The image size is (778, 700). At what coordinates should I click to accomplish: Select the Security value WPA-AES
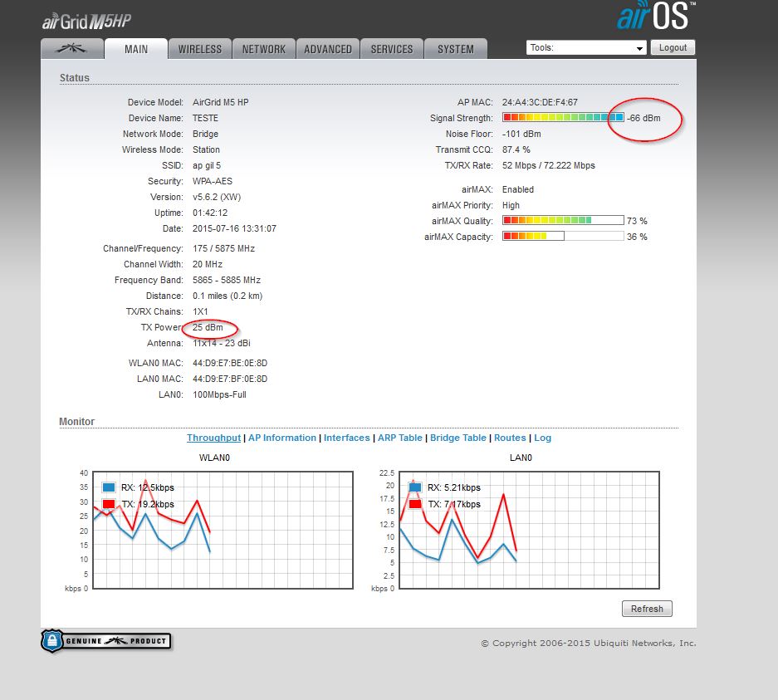click(x=213, y=181)
